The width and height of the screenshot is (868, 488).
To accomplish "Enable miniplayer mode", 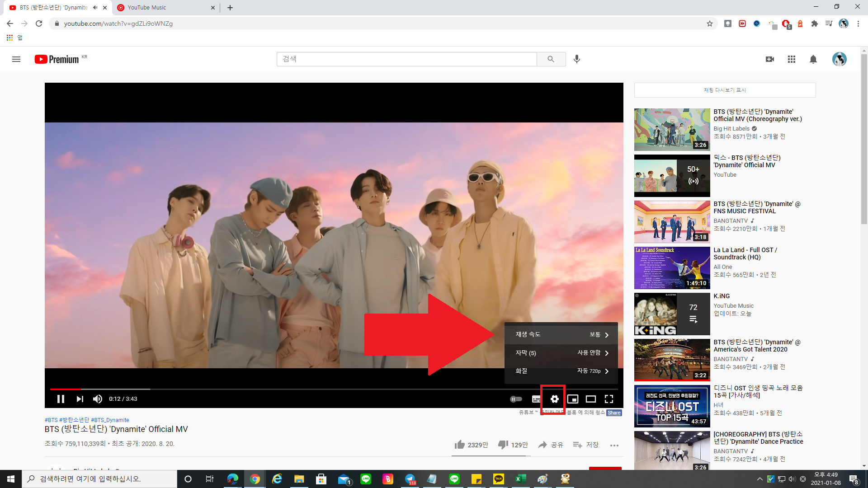I will point(573,399).
